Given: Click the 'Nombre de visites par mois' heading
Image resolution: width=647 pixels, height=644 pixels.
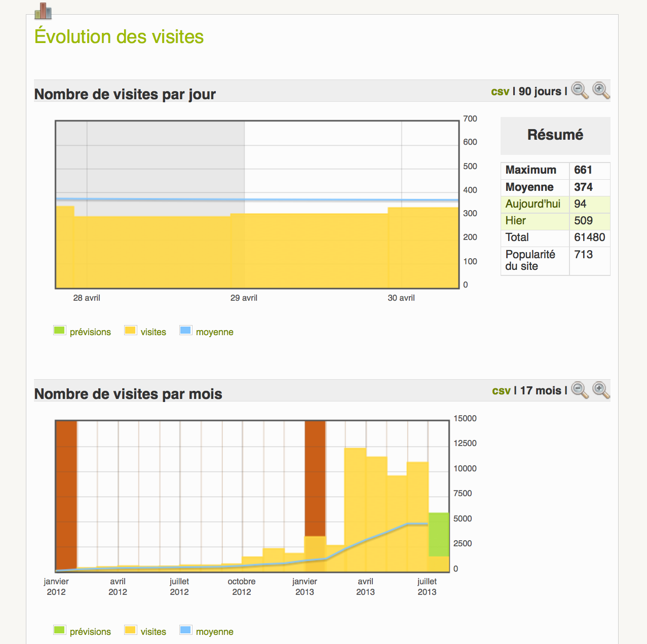Looking at the screenshot, I should pos(128,394).
